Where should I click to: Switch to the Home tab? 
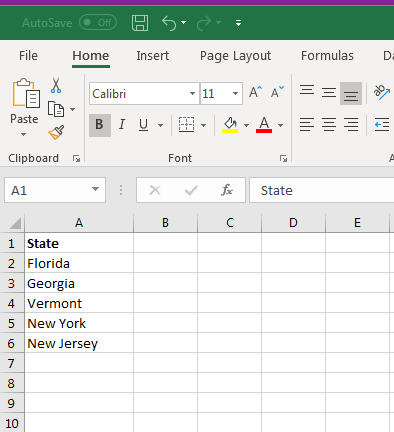pyautogui.click(x=91, y=56)
